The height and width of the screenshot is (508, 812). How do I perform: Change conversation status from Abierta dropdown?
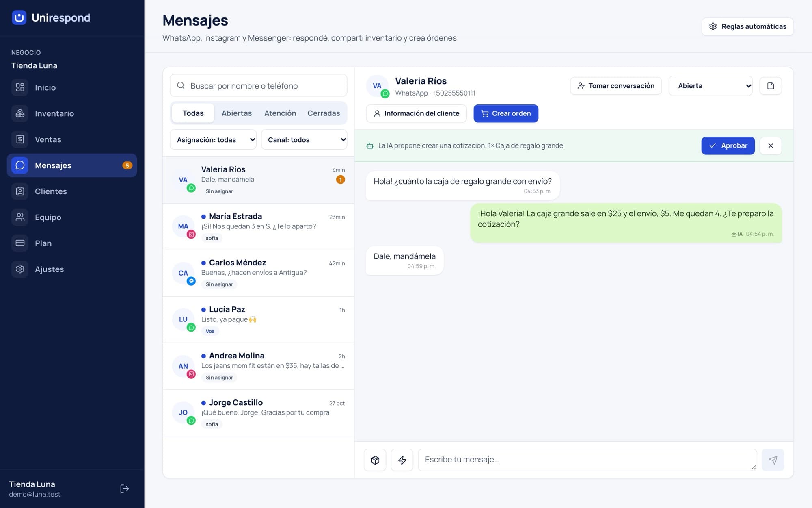point(710,86)
